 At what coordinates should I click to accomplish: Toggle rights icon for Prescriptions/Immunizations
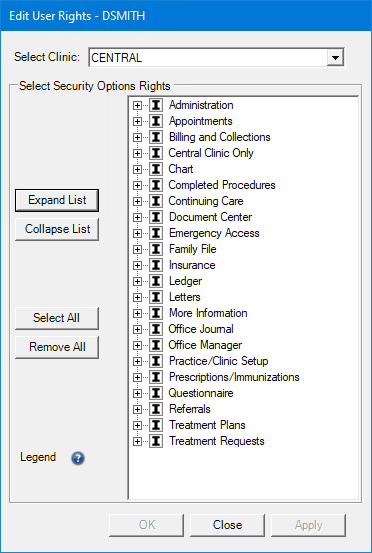[156, 377]
